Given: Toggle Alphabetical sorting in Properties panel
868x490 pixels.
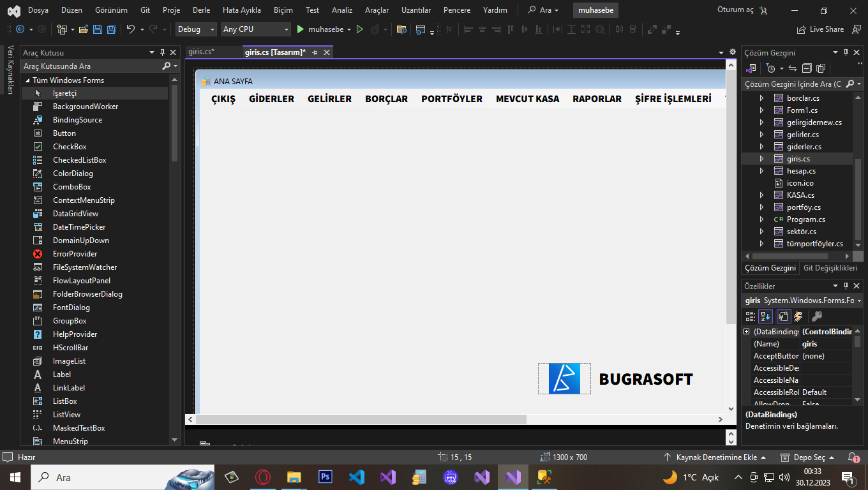Looking at the screenshot, I should 765,316.
